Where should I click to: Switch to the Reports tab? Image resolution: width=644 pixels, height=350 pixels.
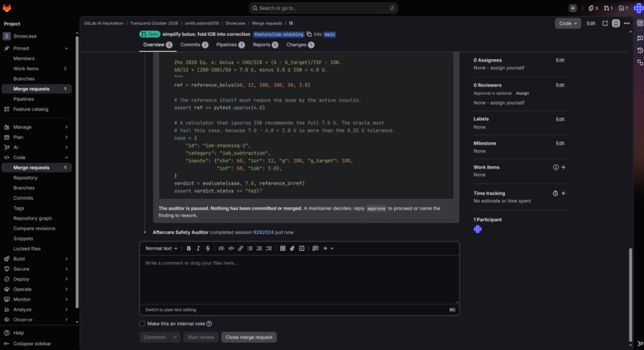[265, 45]
